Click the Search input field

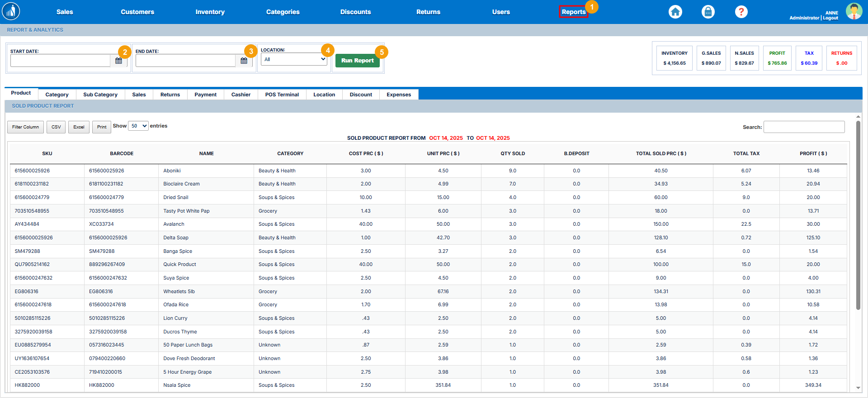[x=804, y=127]
